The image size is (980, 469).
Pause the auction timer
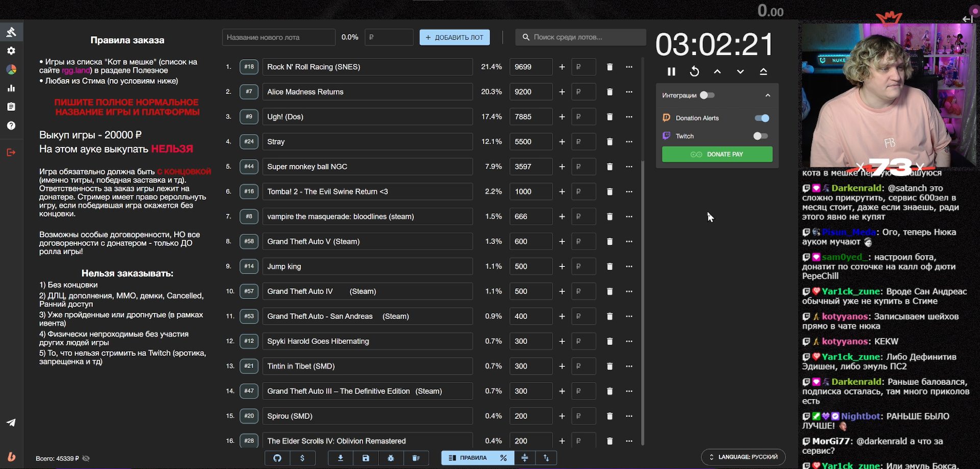671,72
